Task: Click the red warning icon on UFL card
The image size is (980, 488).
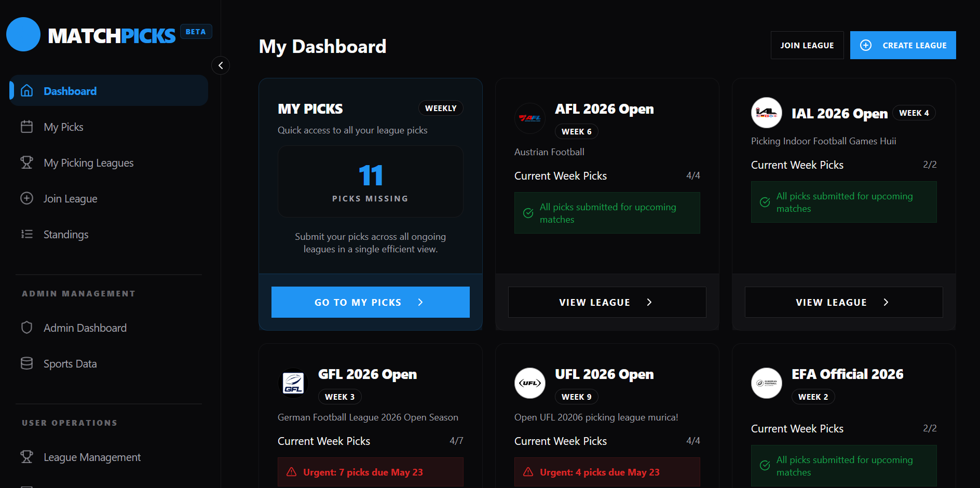Action: [x=528, y=472]
